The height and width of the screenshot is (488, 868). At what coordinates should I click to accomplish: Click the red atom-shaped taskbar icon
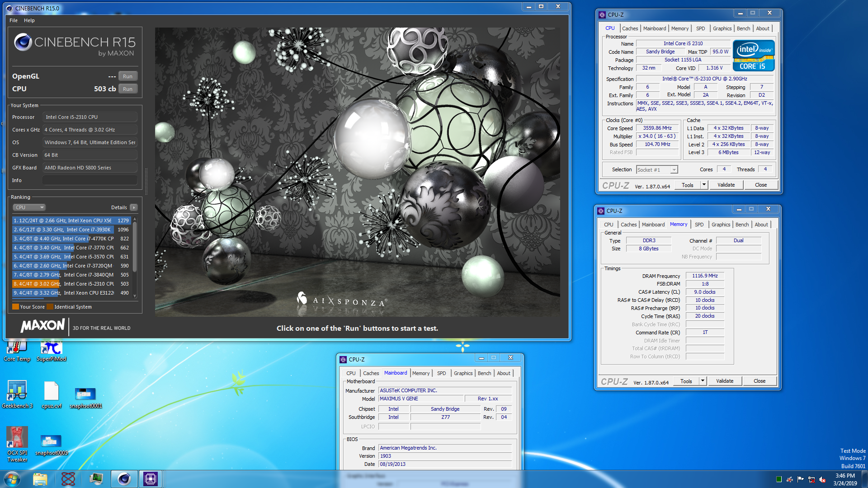tap(68, 479)
